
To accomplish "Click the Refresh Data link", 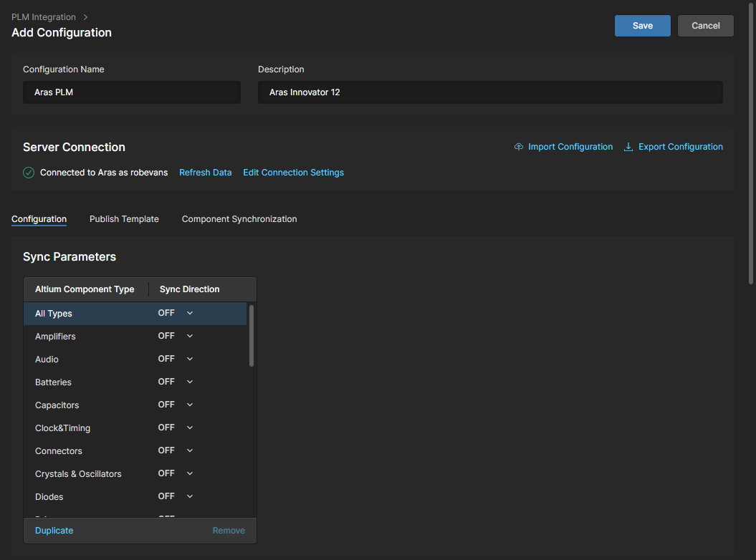I will pos(205,173).
